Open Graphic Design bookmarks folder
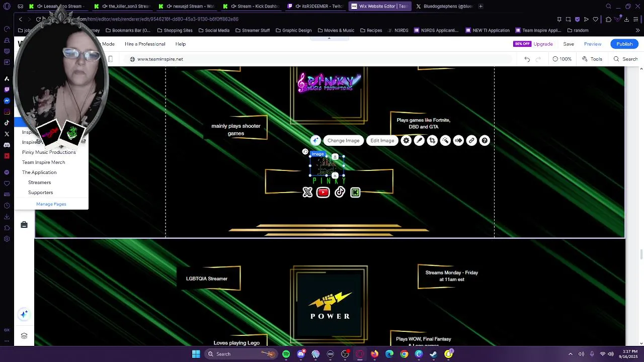 (293, 30)
